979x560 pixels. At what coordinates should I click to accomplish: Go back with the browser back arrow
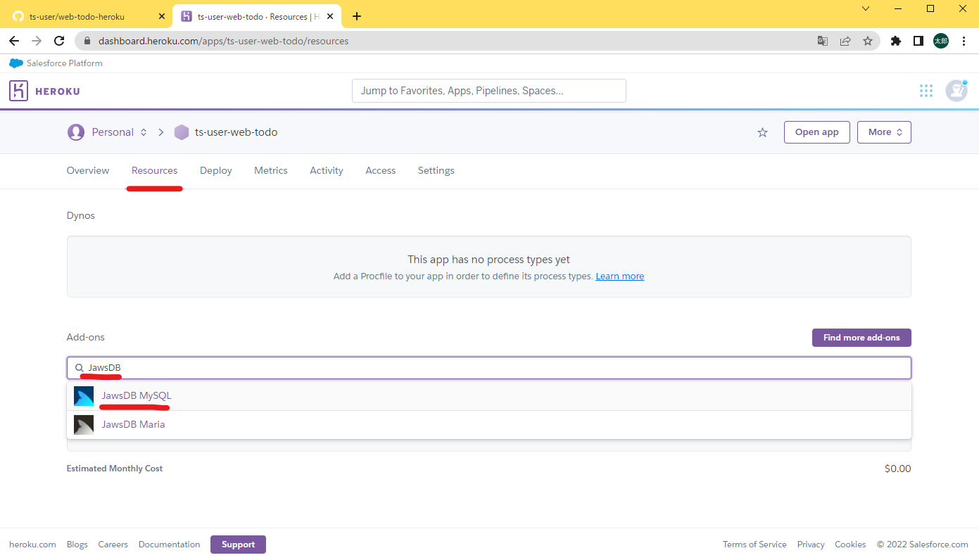pyautogui.click(x=14, y=41)
